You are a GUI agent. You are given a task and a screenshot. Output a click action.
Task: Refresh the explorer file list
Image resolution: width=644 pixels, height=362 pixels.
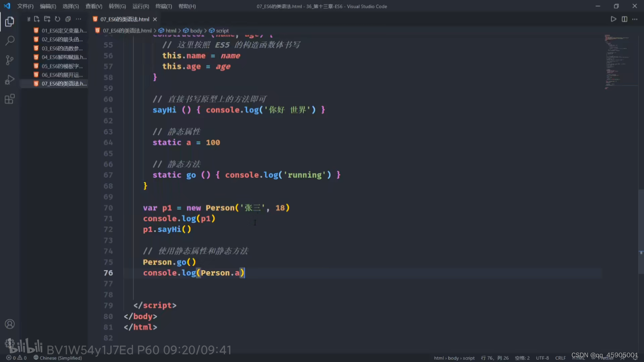57,19
